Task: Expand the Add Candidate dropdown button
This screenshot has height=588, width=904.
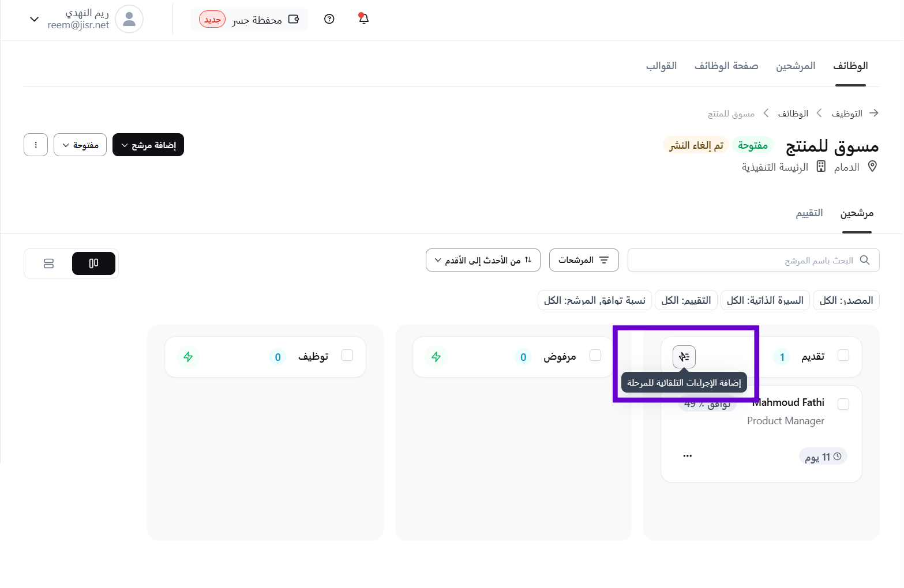Action: point(148,145)
